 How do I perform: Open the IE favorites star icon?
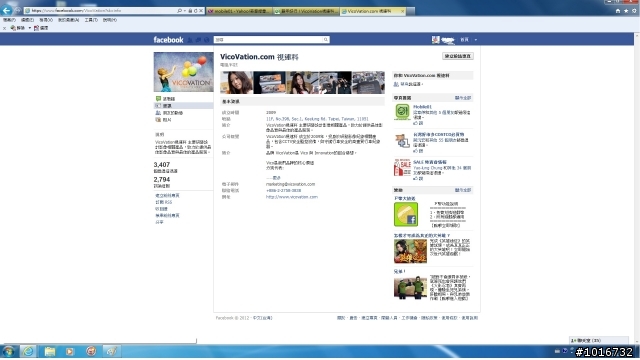tap(626, 11)
